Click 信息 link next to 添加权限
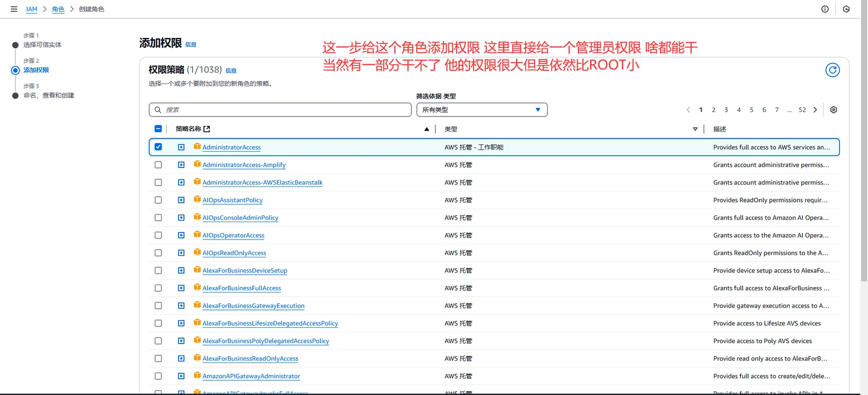 click(x=191, y=44)
